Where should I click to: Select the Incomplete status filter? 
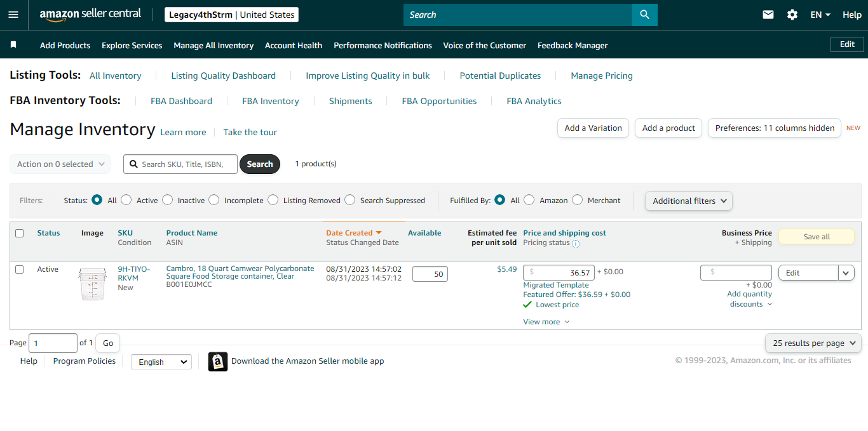[x=214, y=200]
